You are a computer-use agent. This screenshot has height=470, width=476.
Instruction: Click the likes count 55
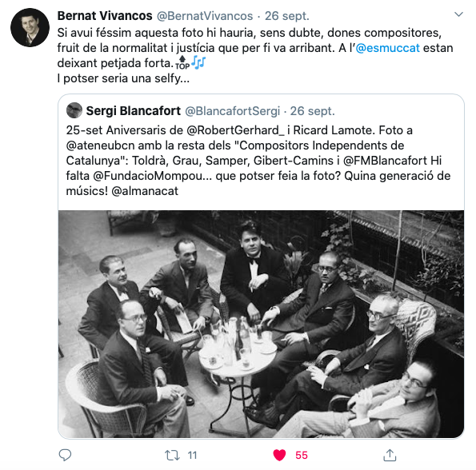[302, 455]
